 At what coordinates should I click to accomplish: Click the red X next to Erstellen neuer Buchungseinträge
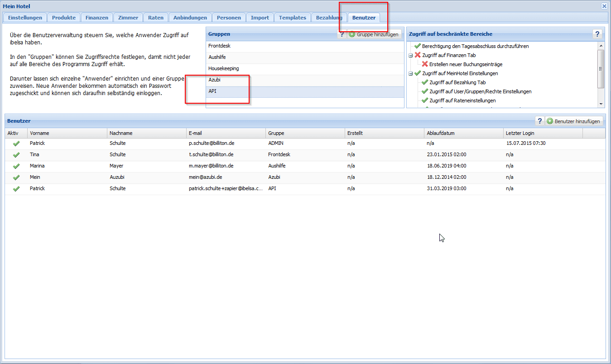[425, 64]
